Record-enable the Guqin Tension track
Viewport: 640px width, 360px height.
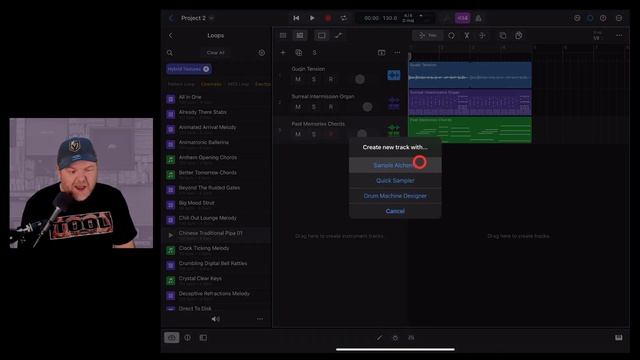(x=331, y=79)
